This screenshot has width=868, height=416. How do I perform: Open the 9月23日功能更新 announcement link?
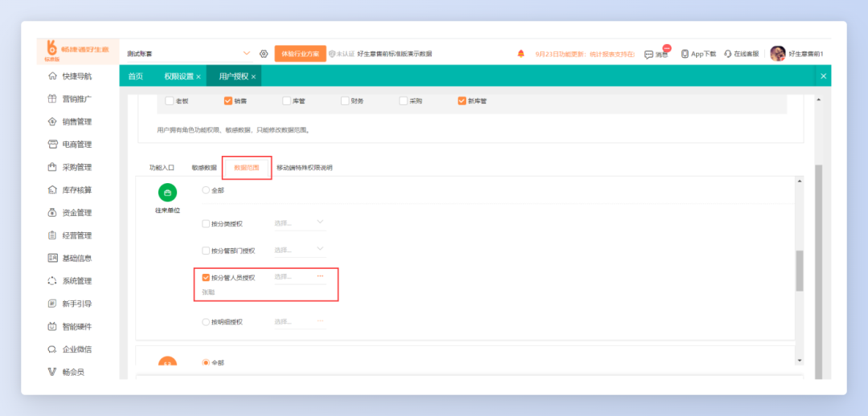584,54
